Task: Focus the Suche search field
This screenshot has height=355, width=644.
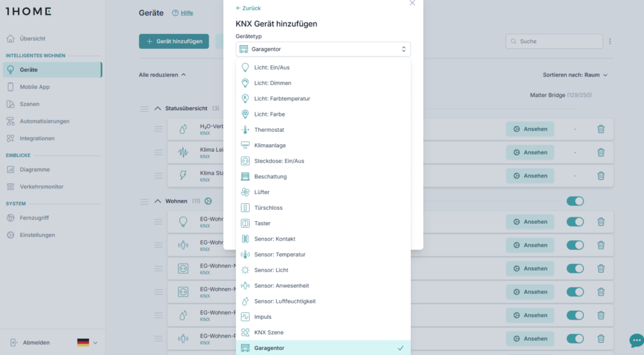Action: (554, 41)
